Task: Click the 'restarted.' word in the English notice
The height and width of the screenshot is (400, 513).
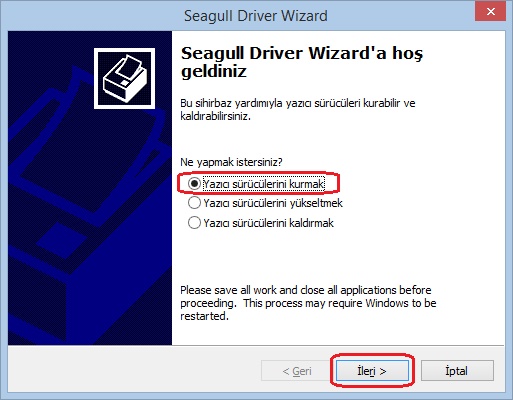Action: tap(204, 316)
